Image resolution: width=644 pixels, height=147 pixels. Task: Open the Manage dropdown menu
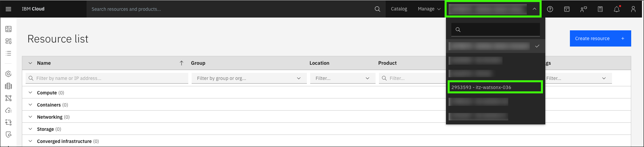(429, 9)
